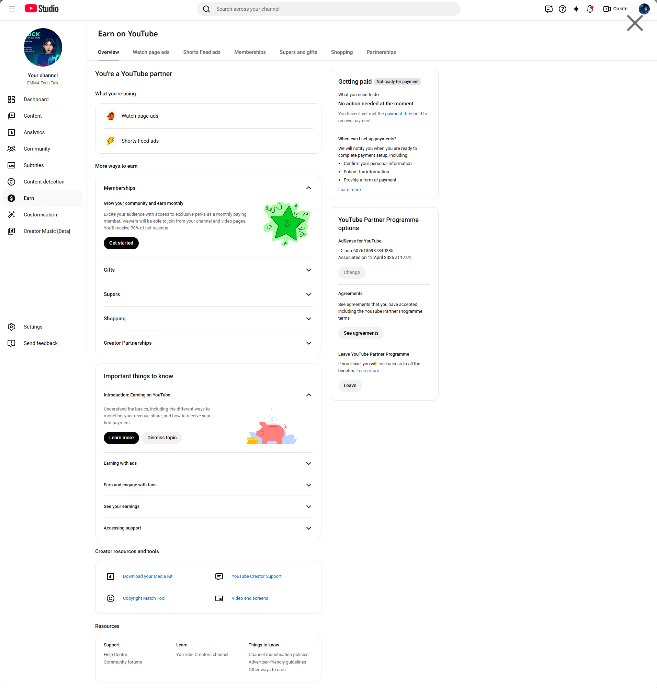This screenshot has height=688, width=657.
Task: Expand the Gifts section
Action: point(309,270)
